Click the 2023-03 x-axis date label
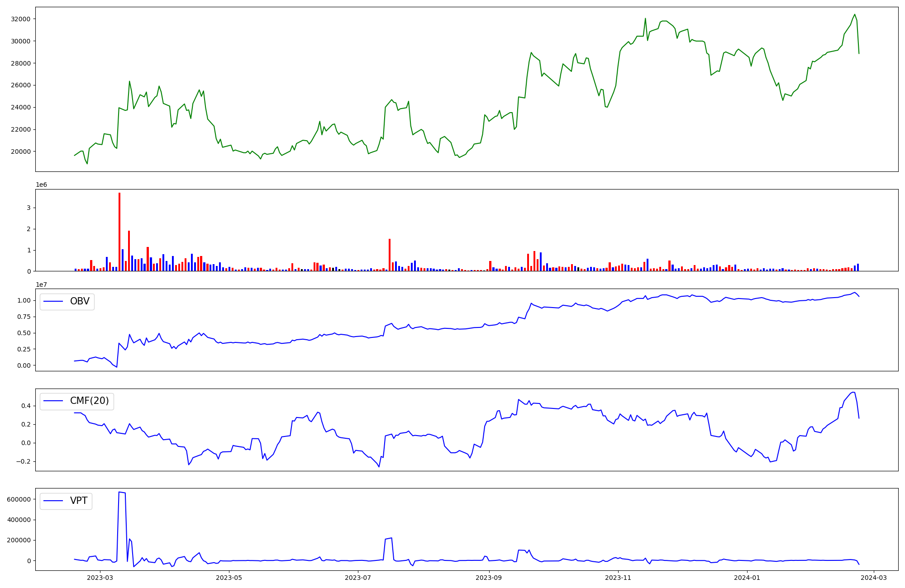 click(100, 578)
